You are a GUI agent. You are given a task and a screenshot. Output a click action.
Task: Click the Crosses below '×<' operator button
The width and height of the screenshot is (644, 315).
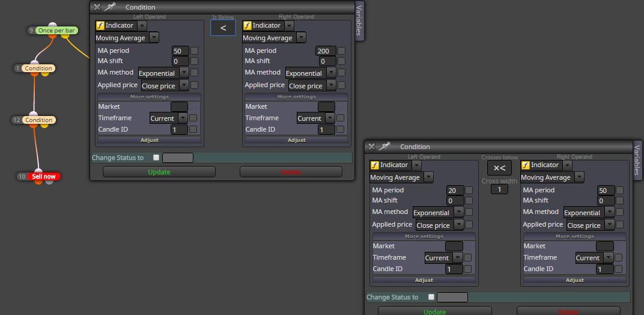click(499, 168)
